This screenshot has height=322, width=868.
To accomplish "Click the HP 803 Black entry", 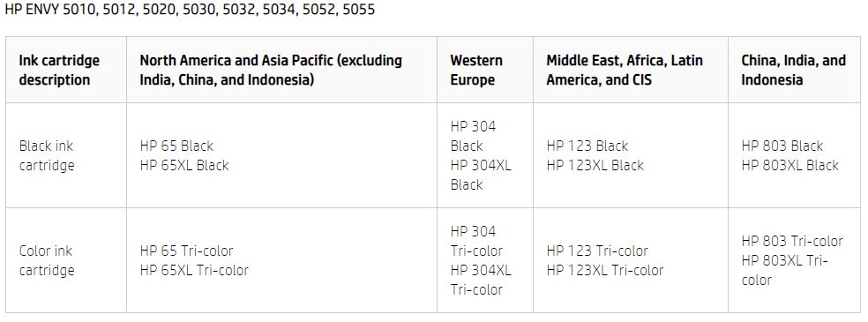I will click(782, 146).
